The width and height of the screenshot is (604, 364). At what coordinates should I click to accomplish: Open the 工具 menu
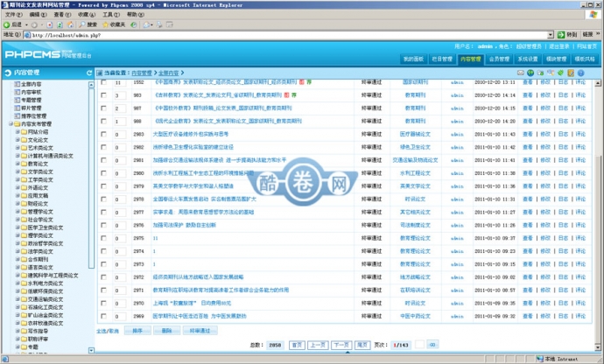click(x=110, y=14)
